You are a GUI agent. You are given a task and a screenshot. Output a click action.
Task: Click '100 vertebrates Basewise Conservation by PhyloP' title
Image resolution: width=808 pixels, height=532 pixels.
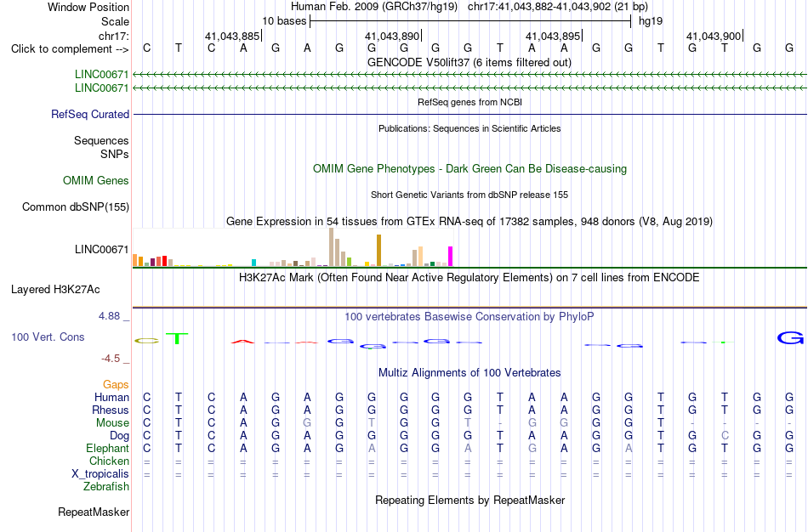pyautogui.click(x=469, y=316)
